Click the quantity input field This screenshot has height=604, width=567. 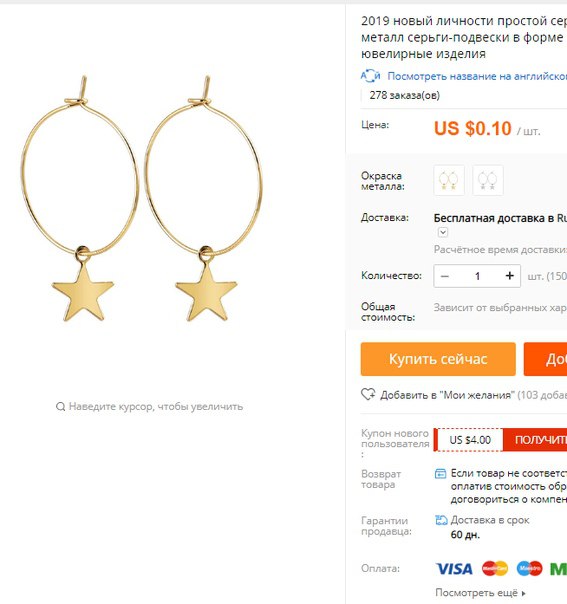[x=477, y=276]
